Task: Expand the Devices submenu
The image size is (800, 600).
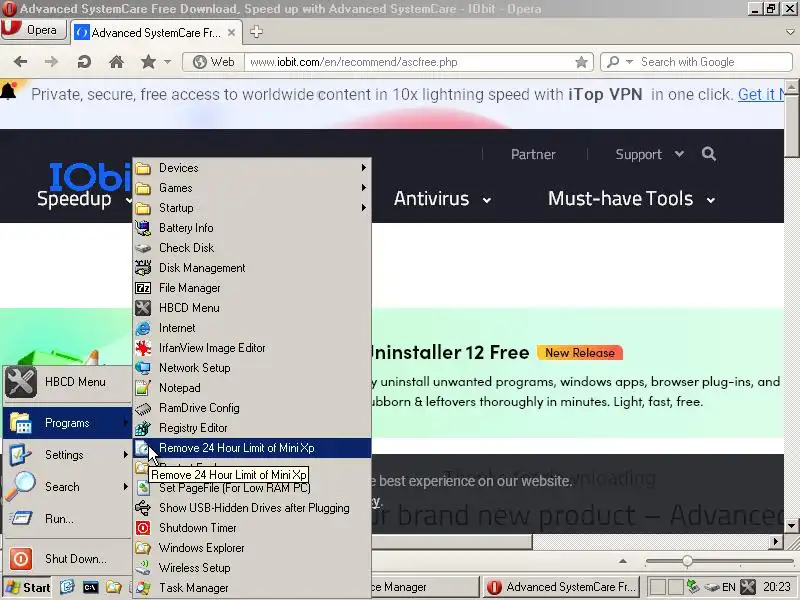Action: [x=252, y=167]
